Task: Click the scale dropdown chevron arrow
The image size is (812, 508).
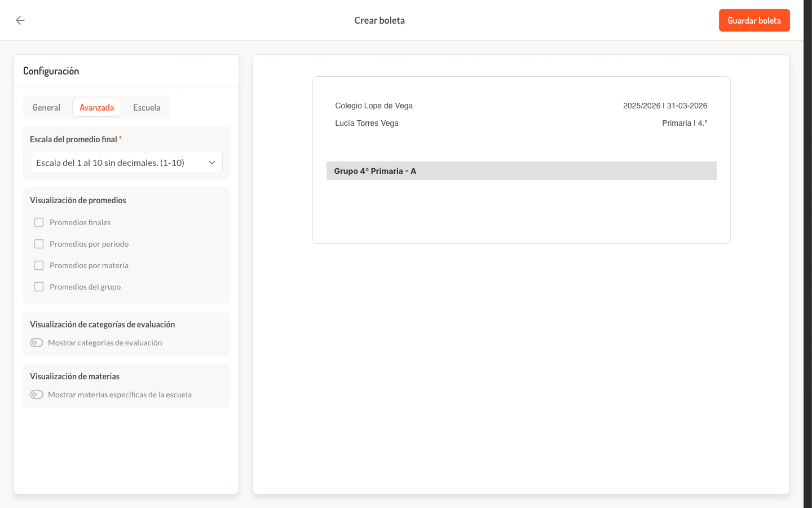Action: click(212, 163)
